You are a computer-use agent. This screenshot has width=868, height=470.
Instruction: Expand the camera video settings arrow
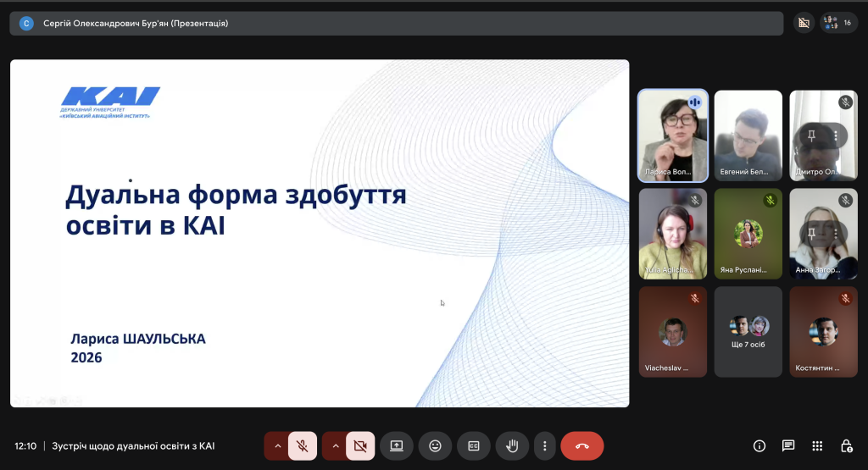pyautogui.click(x=335, y=445)
